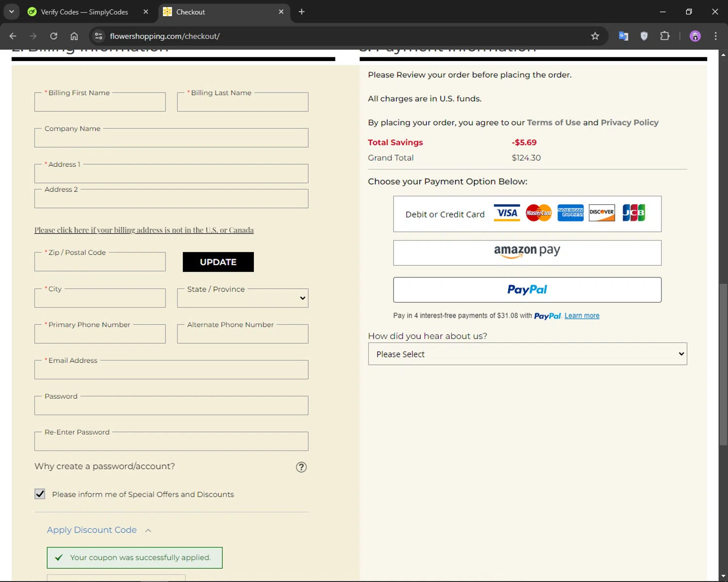Collapse the Apply Discount Code section
The image size is (728, 582).
(x=99, y=530)
